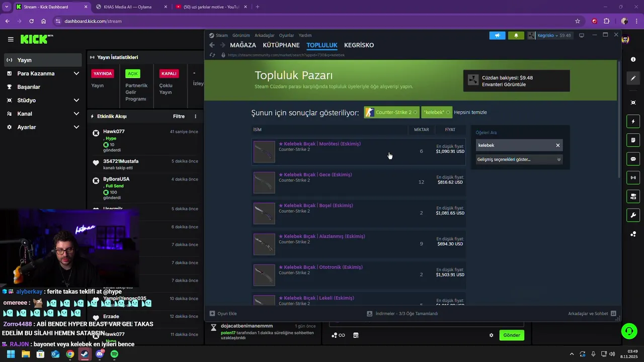Open Kelebek Bıçak | Ototronik listing
The width and height of the screenshot is (644, 362).
[359, 275]
